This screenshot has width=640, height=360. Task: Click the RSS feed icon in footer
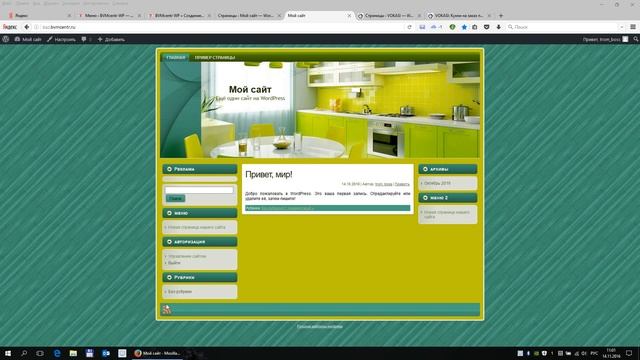[167, 309]
